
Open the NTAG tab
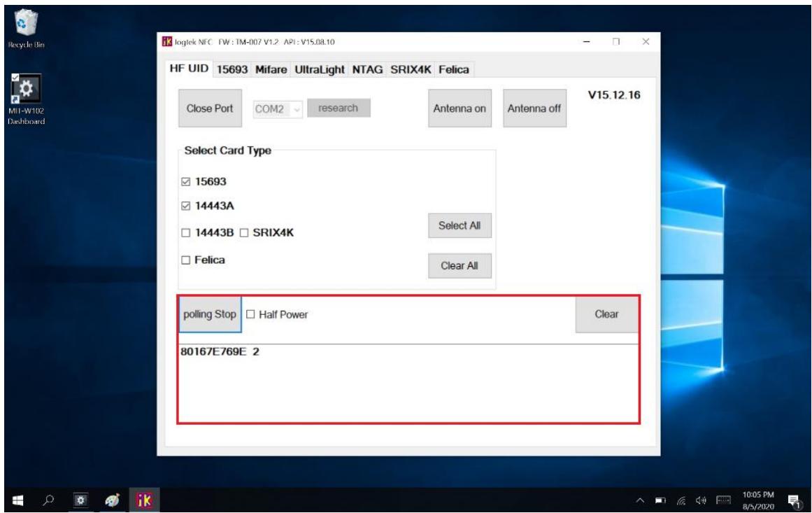[x=368, y=70]
